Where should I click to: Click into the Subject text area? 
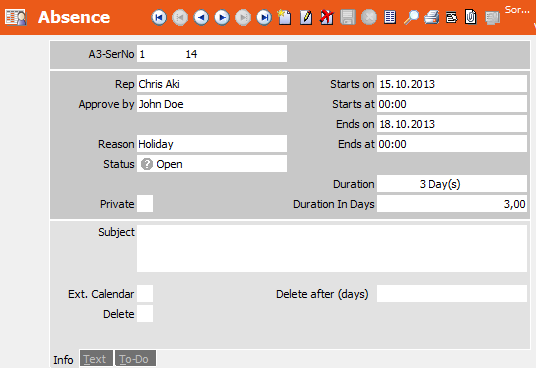coord(332,248)
